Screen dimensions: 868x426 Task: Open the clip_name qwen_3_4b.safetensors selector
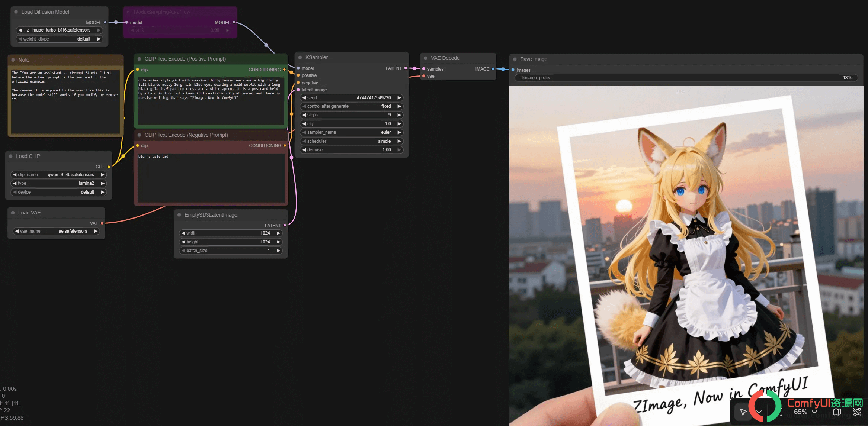click(x=59, y=175)
